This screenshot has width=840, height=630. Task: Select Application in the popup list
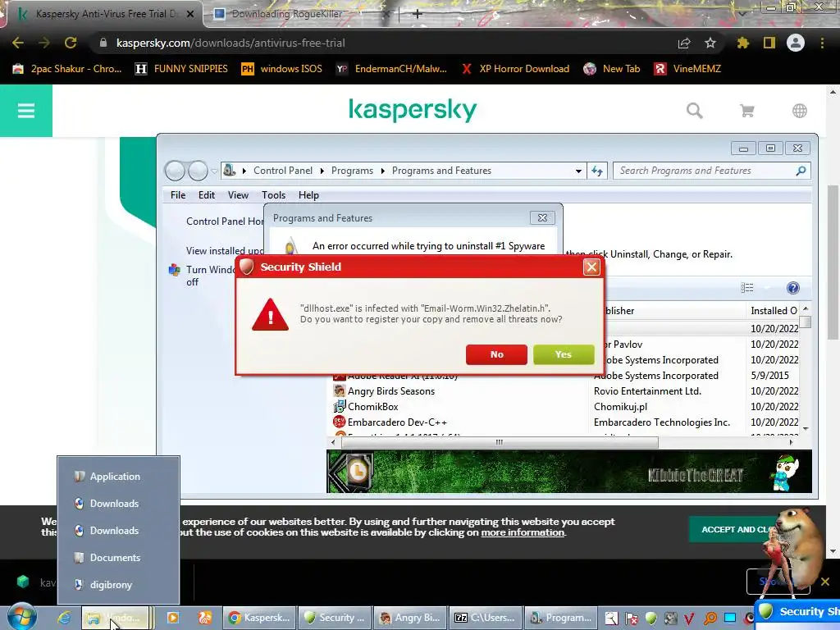(x=115, y=477)
